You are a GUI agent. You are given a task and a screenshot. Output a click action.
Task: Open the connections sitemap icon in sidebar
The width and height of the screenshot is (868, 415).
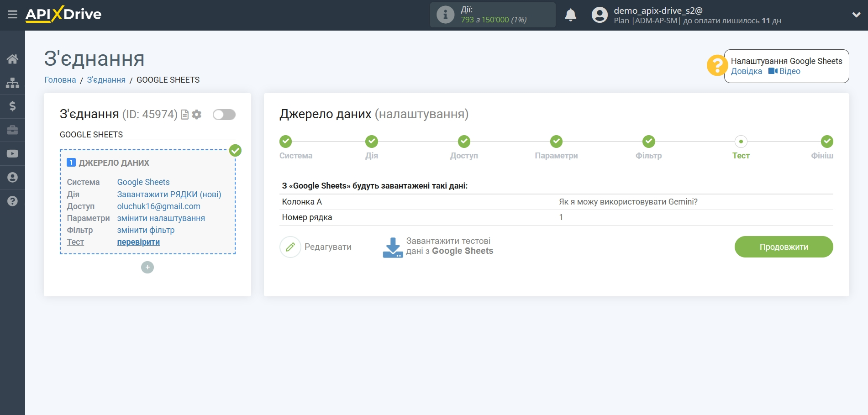[12, 83]
